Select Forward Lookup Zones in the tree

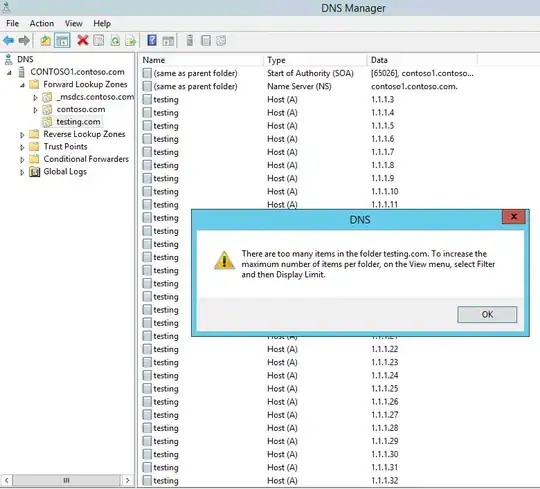[x=85, y=84]
